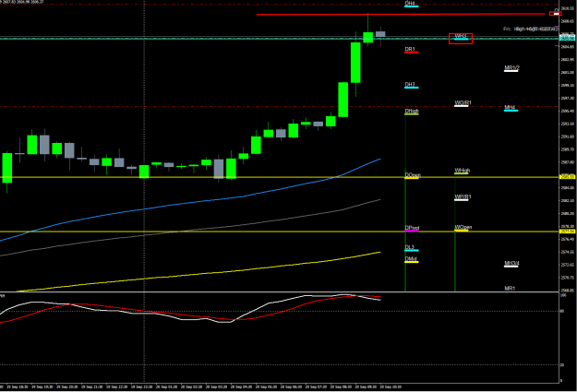
Task: Select the yellow horizontal line at DOpen level
Action: 280,177
